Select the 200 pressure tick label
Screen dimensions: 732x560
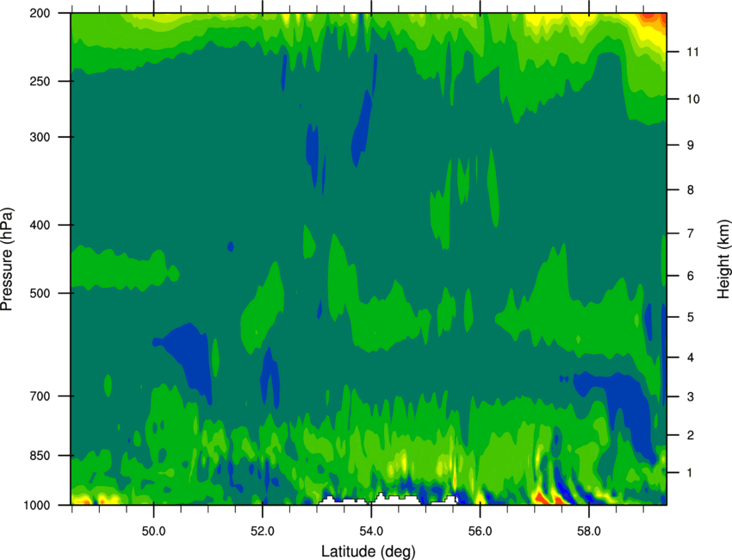coord(40,13)
